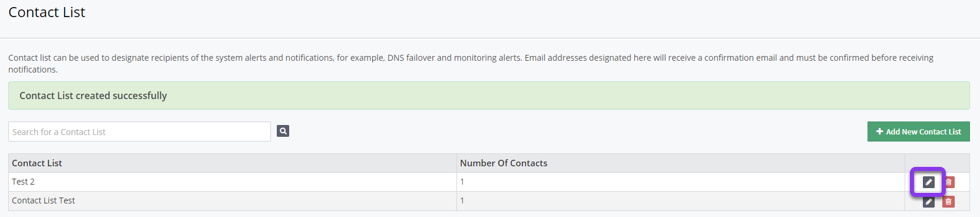Delete the Test 2 contact list
Viewport: 980px width, 217px height.
pos(948,182)
